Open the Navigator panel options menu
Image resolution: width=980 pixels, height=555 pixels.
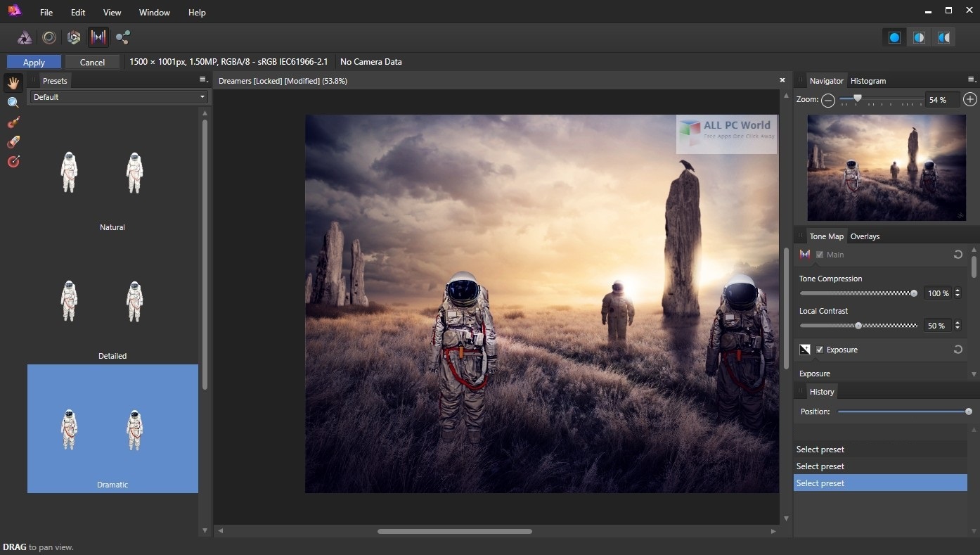pyautogui.click(x=972, y=80)
